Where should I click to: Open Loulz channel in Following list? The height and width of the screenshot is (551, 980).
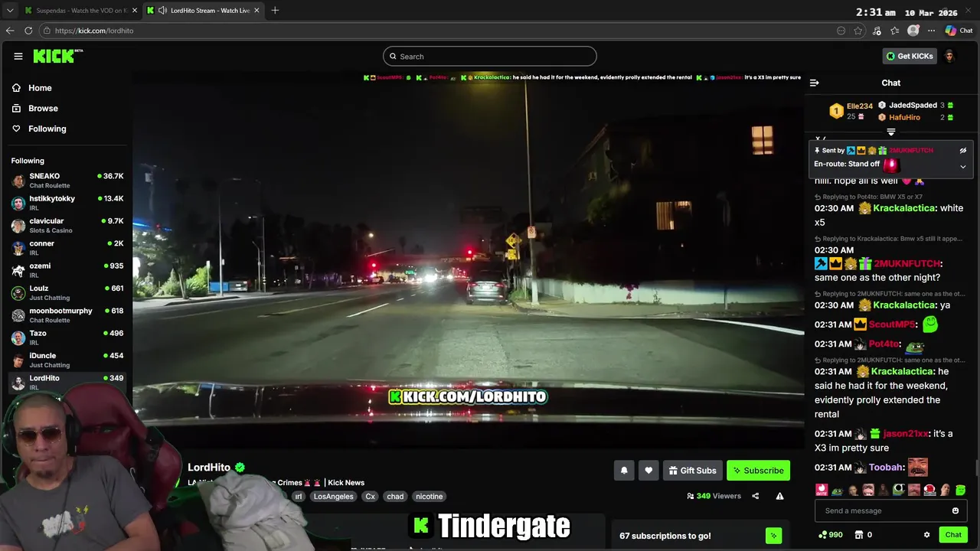tap(67, 292)
